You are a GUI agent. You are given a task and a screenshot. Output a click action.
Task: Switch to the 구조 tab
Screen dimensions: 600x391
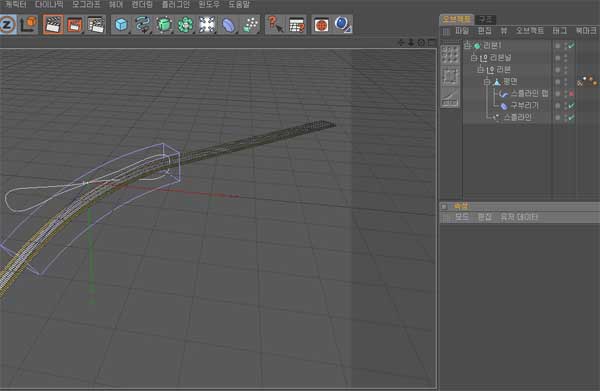pos(486,19)
